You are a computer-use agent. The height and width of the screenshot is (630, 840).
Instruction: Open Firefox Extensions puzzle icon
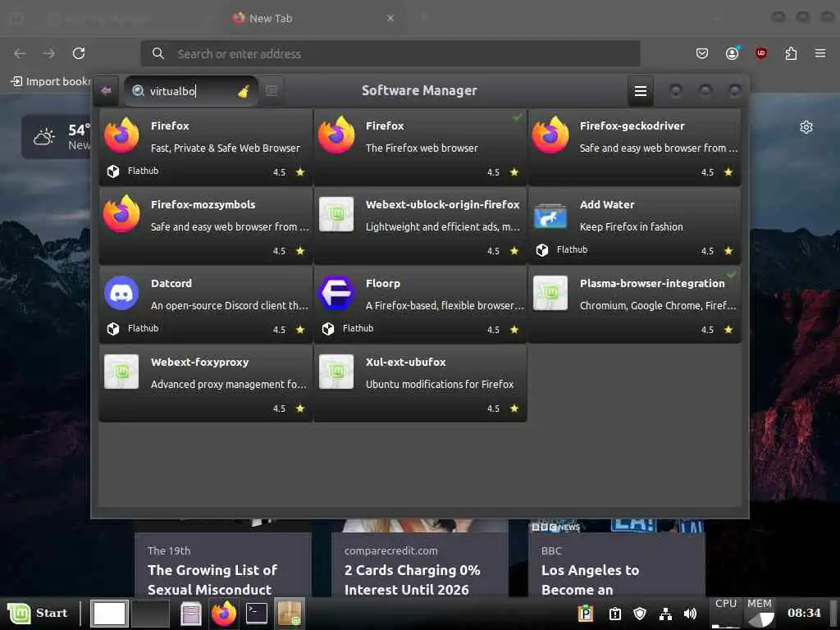(791, 53)
